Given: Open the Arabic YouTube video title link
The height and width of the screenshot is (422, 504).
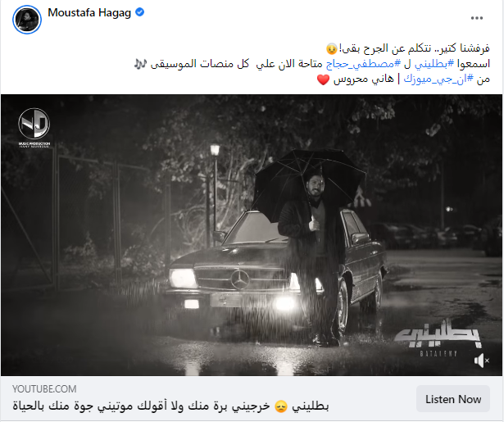Looking at the screenshot, I should tap(170, 406).
